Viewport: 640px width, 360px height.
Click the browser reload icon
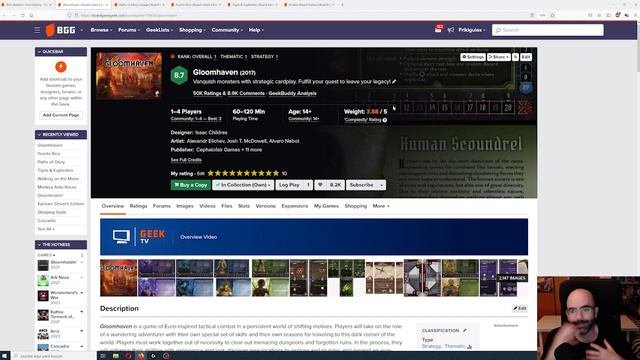tap(22, 15)
